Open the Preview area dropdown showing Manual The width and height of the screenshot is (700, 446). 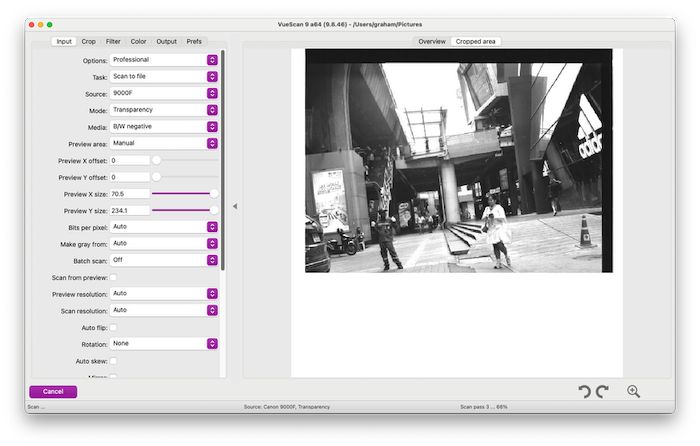click(164, 143)
